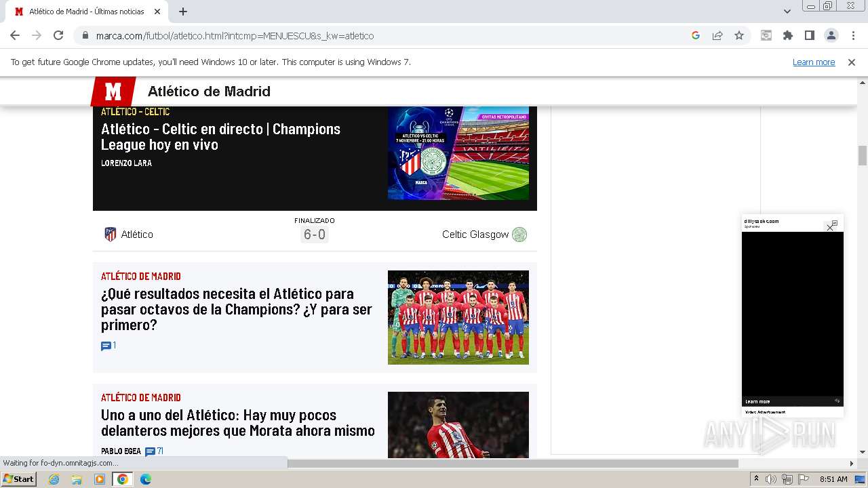This screenshot has width=868, height=488.
Task: Open the Chrome three-dot menu
Action: [x=852, y=35]
